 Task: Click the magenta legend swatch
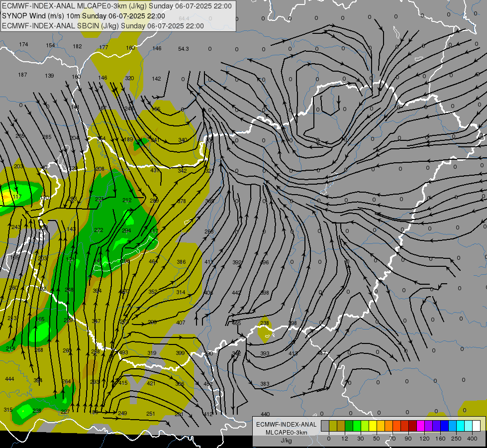pos(421,426)
